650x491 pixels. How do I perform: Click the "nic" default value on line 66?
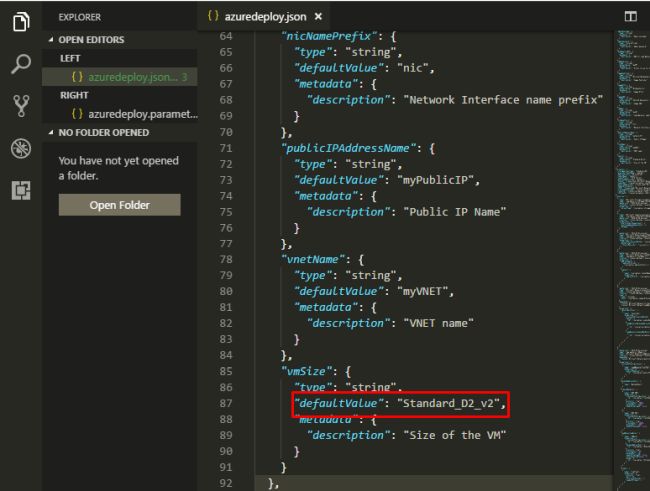(412, 68)
